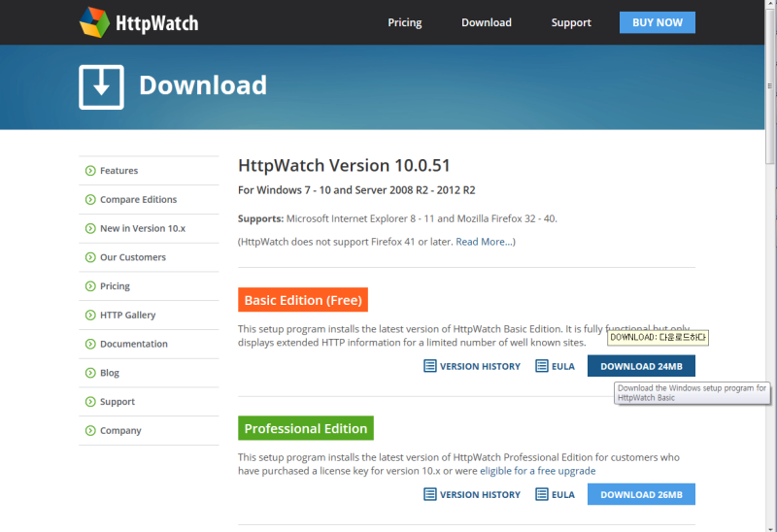Screen dimensions: 777x532
Task: Click the BUY NOW button
Action: (658, 22)
